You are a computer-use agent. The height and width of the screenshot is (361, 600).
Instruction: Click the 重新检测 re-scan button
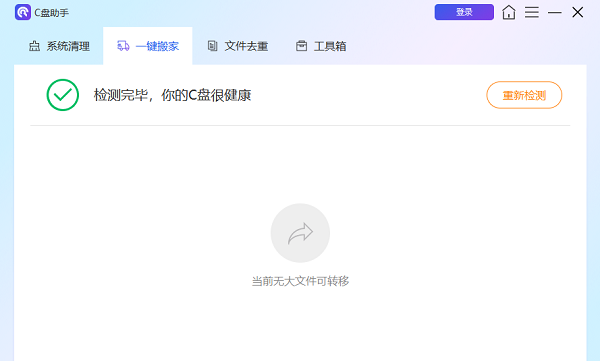click(x=524, y=95)
